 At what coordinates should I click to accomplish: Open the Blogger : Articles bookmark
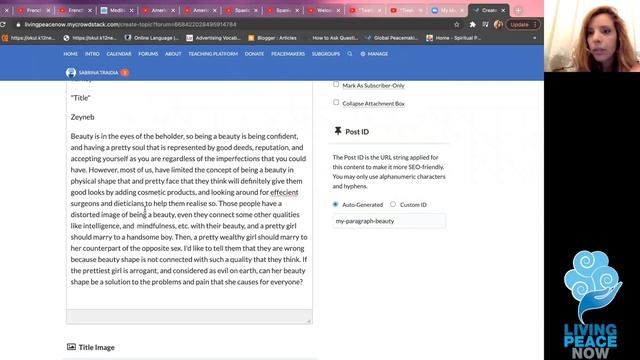[272, 38]
